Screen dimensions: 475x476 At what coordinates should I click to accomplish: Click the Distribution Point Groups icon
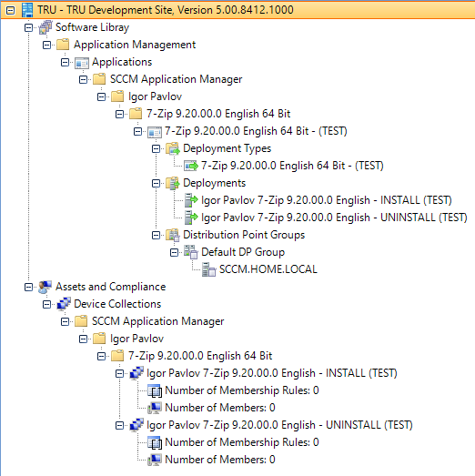173,235
